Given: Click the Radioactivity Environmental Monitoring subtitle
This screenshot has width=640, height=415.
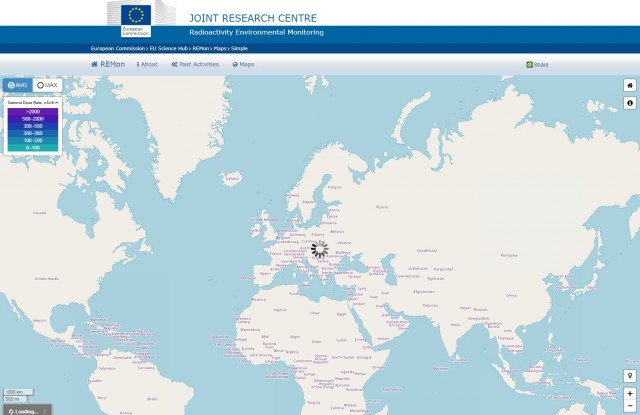Looking at the screenshot, I should (256, 32).
